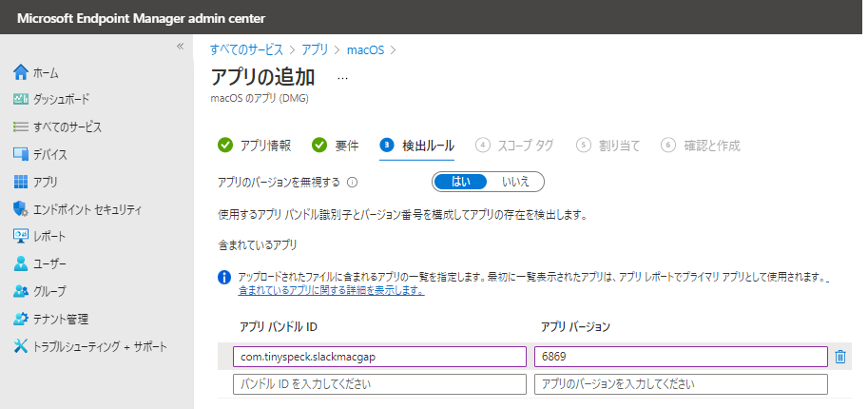Click the Reports screen icon
The image size is (868, 409).
[21, 236]
